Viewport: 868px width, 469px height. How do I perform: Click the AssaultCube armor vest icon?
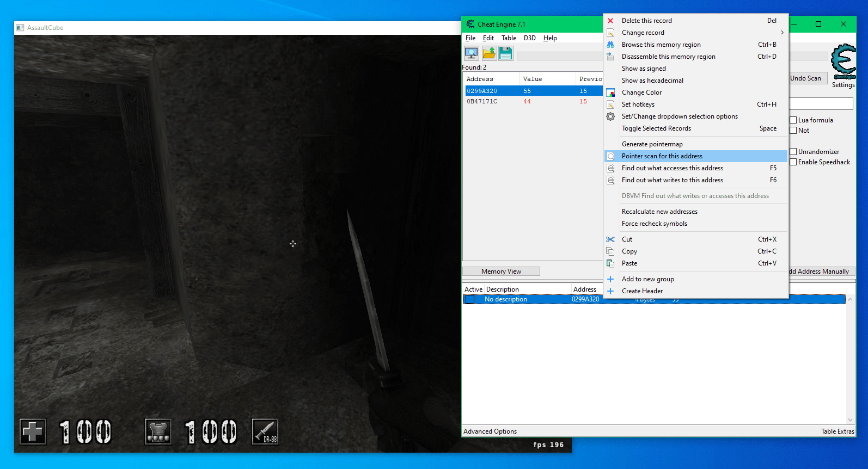pos(158,431)
